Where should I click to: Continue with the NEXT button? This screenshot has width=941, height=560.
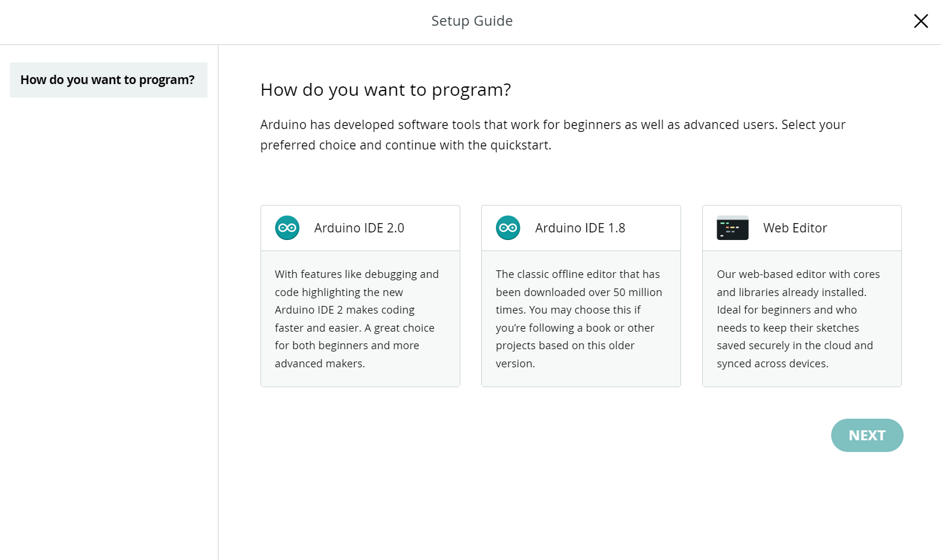coord(867,435)
